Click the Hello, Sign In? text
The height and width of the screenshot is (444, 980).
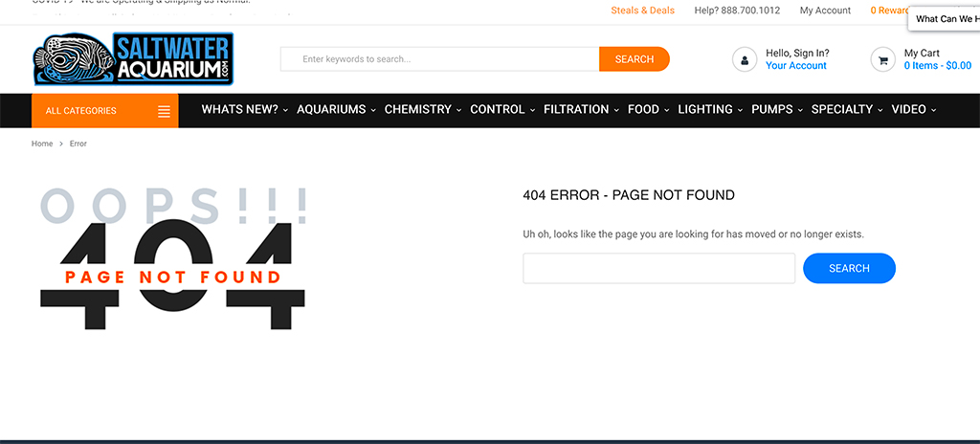(x=797, y=54)
